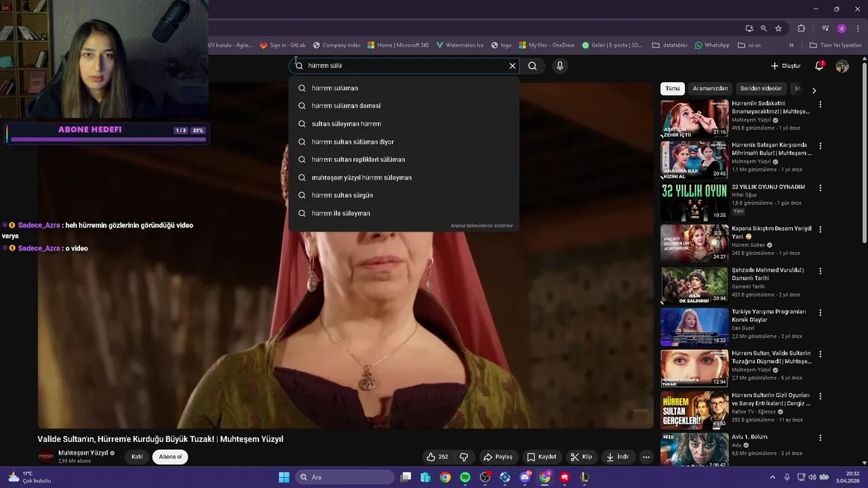Download the video with İndir
Screen dimensions: 868x488
coord(617,457)
